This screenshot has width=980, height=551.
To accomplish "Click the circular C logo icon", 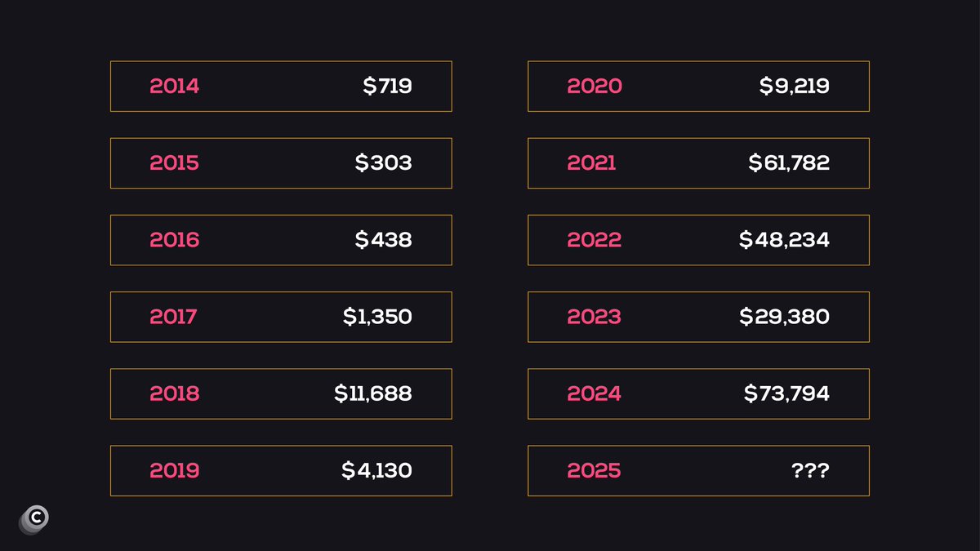I will (x=34, y=520).
